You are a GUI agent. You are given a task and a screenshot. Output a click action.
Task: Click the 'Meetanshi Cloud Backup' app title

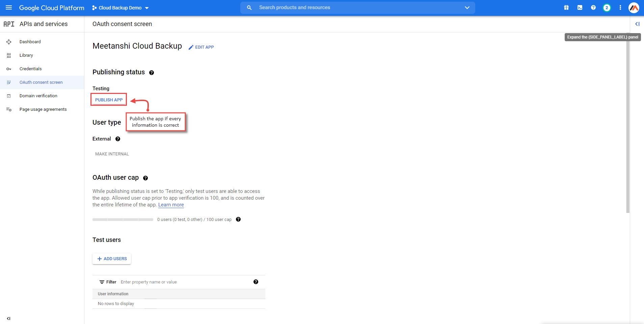click(x=137, y=46)
